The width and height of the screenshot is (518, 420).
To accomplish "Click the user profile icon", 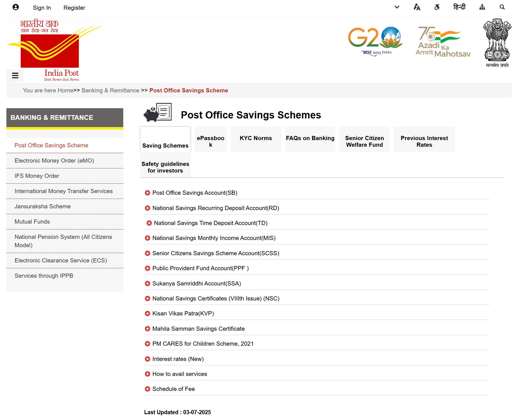I will pos(16,7).
